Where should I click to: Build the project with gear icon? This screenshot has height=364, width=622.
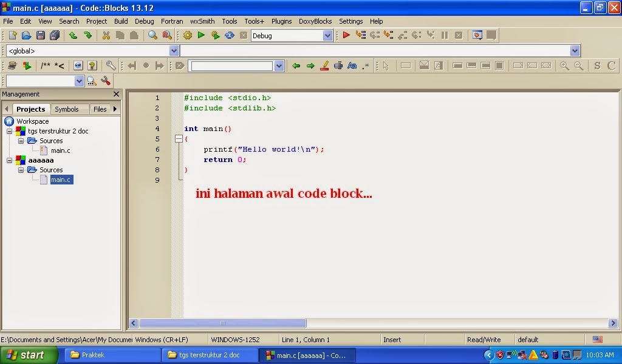coord(187,36)
